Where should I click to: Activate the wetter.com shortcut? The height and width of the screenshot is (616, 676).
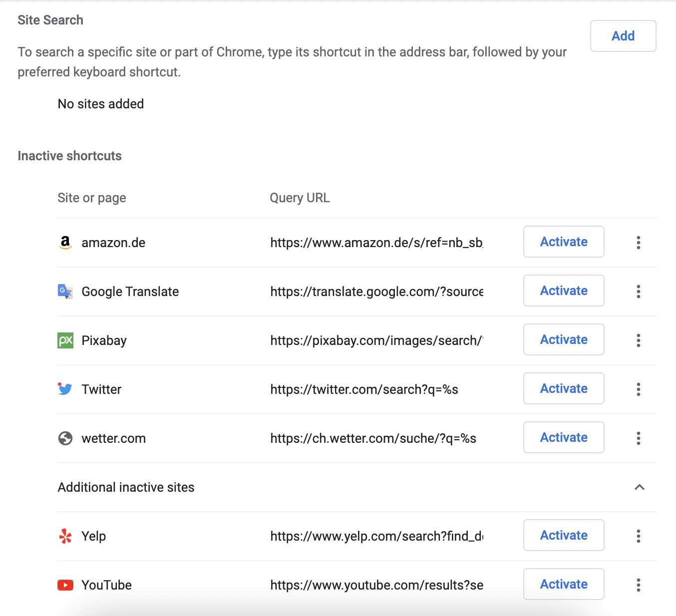564,437
